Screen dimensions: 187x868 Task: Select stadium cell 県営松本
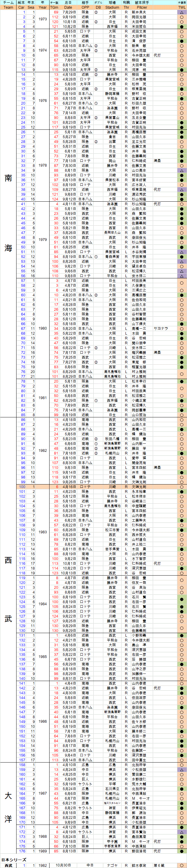(112, 180)
